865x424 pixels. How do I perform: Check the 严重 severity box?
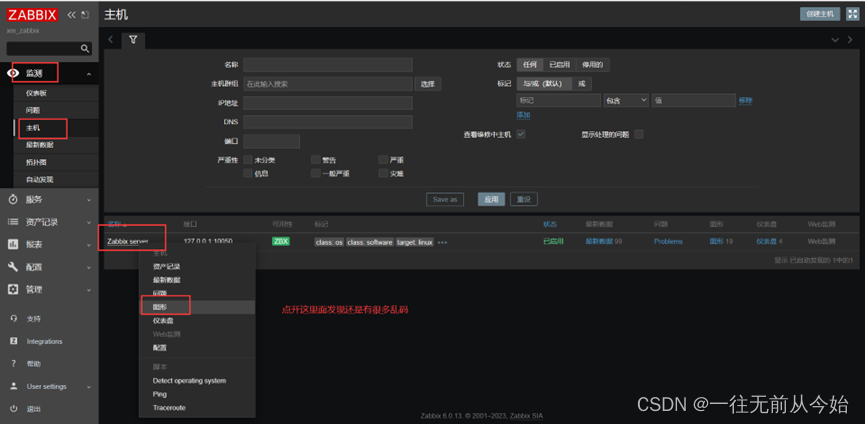coord(383,160)
